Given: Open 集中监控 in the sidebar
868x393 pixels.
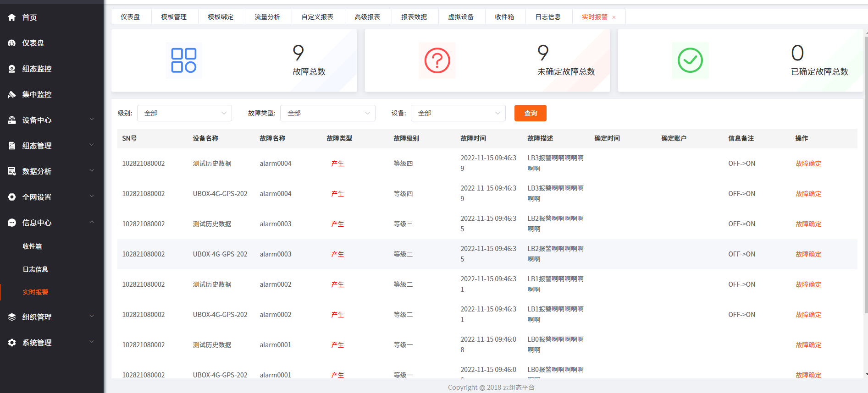Looking at the screenshot, I should point(37,94).
